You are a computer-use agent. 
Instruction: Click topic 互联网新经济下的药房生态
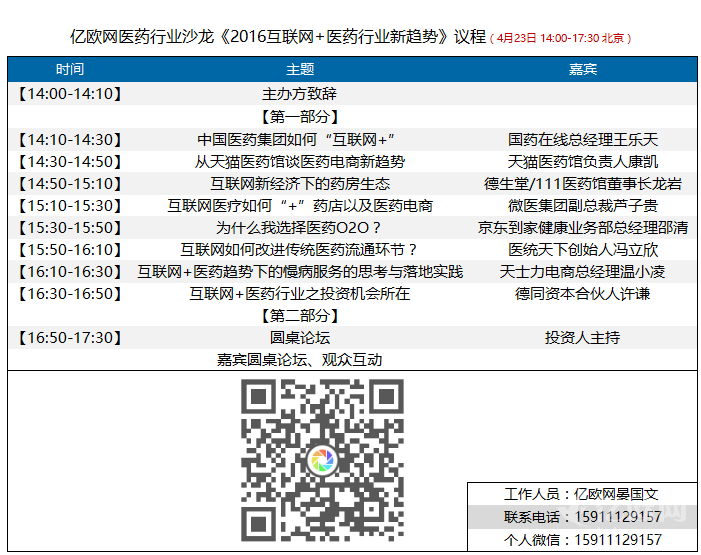pyautogui.click(x=300, y=184)
